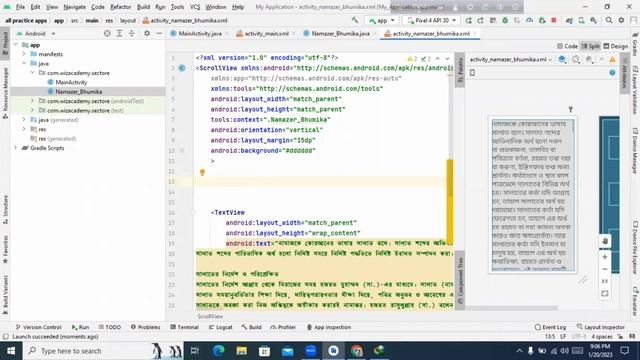Open the Terminal tool window
This screenshot has width=640, height=360.
click(184, 327)
